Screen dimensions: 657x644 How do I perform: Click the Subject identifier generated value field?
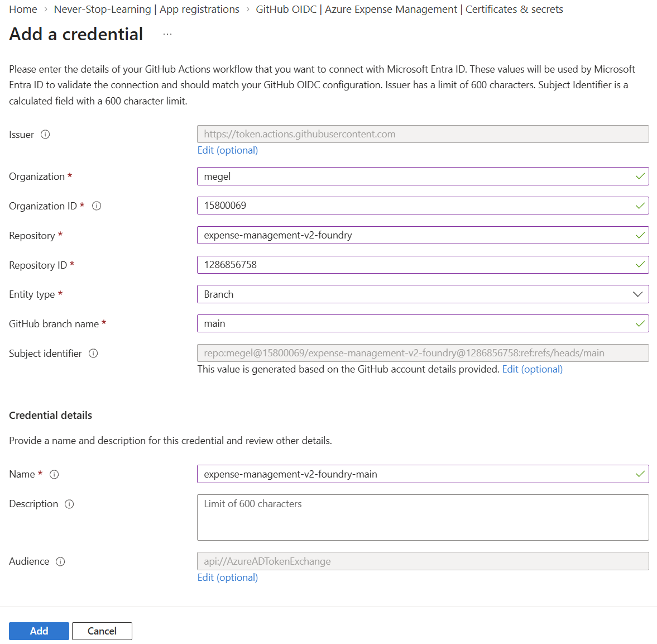[x=423, y=353]
